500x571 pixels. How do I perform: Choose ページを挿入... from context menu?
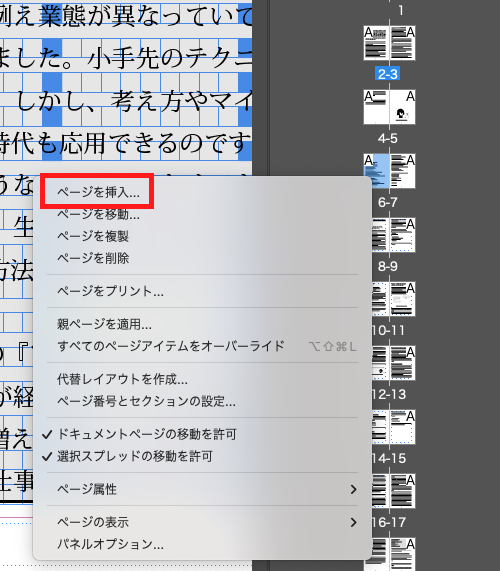pyautogui.click(x=98, y=192)
